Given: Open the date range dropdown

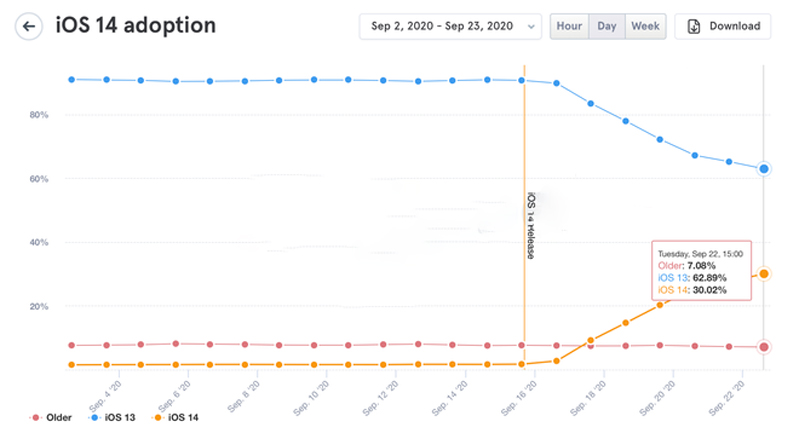Looking at the screenshot, I should [x=450, y=26].
